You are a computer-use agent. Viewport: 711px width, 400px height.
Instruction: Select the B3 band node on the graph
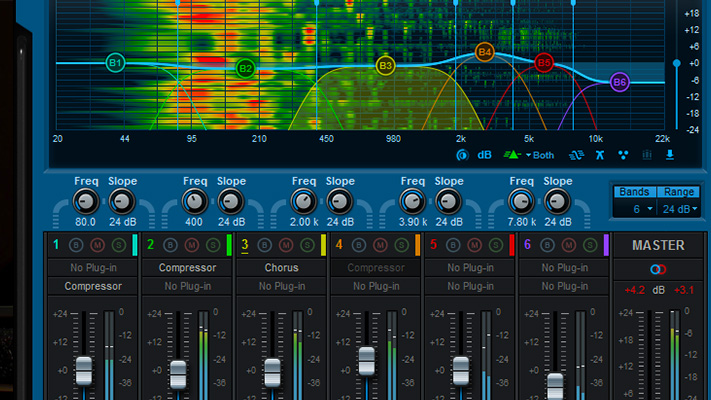coord(385,66)
